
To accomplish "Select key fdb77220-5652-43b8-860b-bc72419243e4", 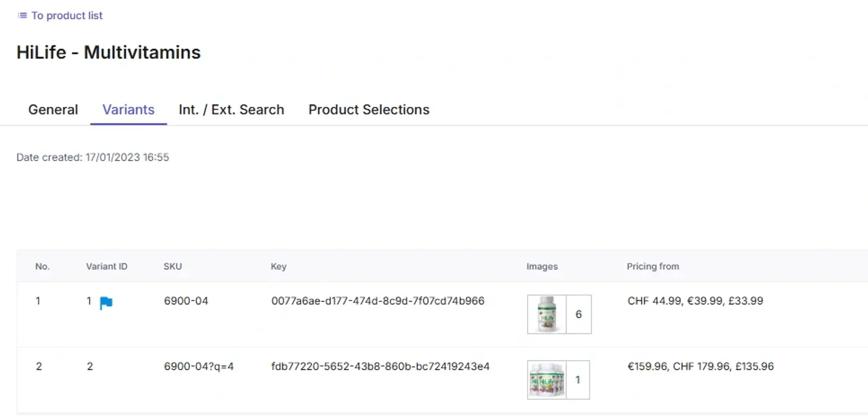I will point(380,366).
